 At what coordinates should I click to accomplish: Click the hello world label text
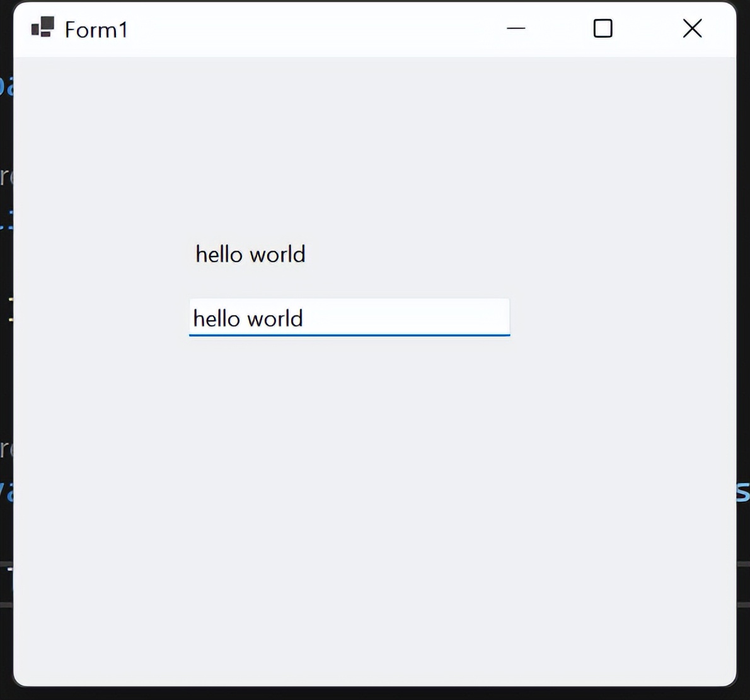point(250,254)
